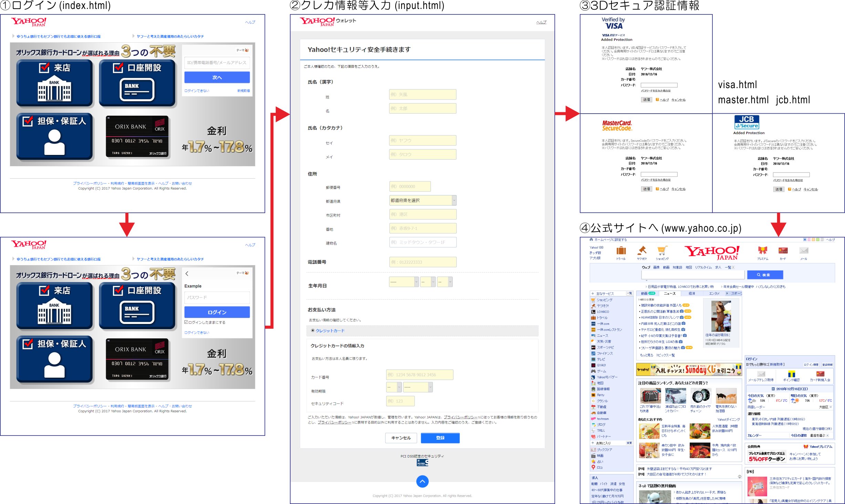Click the Travel briefcase icon (トラベル)
The height and width of the screenshot is (504, 845).
click(x=621, y=251)
